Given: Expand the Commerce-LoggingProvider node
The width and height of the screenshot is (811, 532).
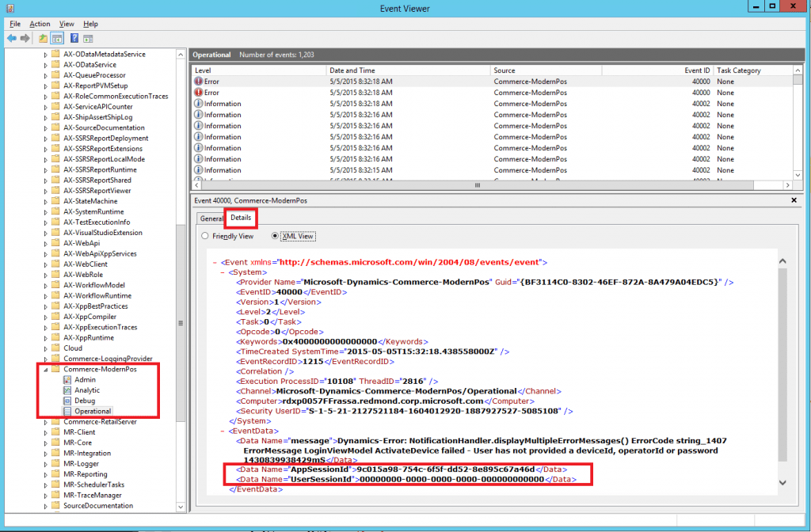Looking at the screenshot, I should 45,359.
